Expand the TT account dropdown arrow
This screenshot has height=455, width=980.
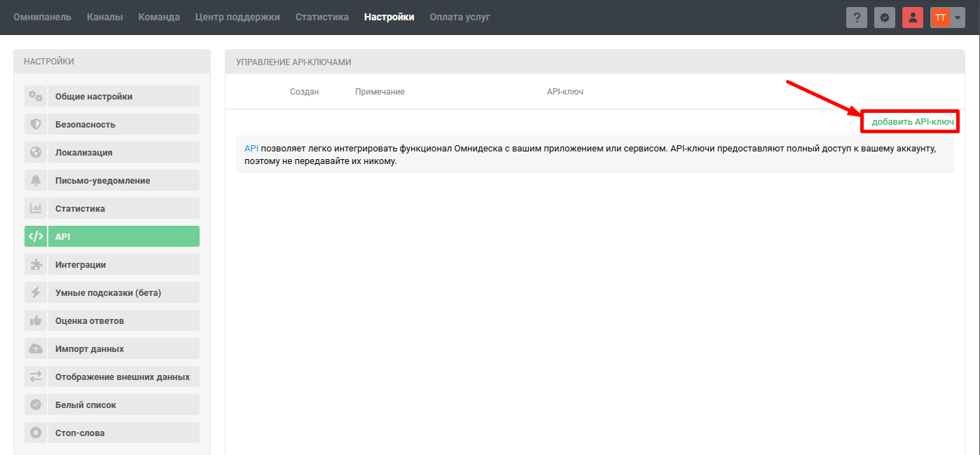pos(958,18)
